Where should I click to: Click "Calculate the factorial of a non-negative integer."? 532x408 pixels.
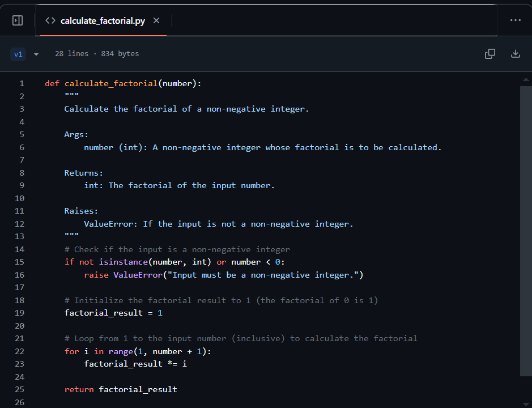pyautogui.click(x=186, y=109)
